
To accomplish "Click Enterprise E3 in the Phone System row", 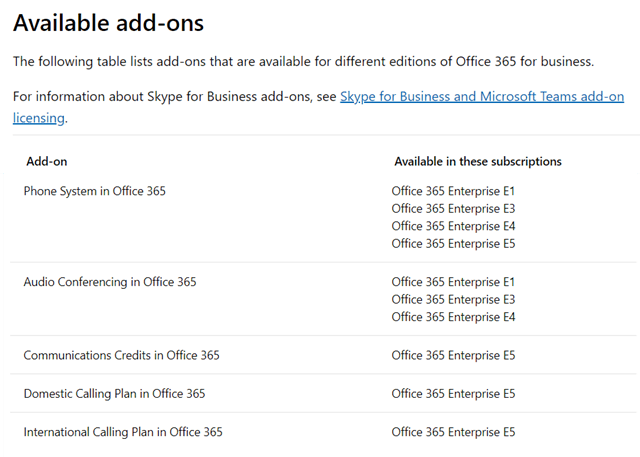I will click(453, 209).
